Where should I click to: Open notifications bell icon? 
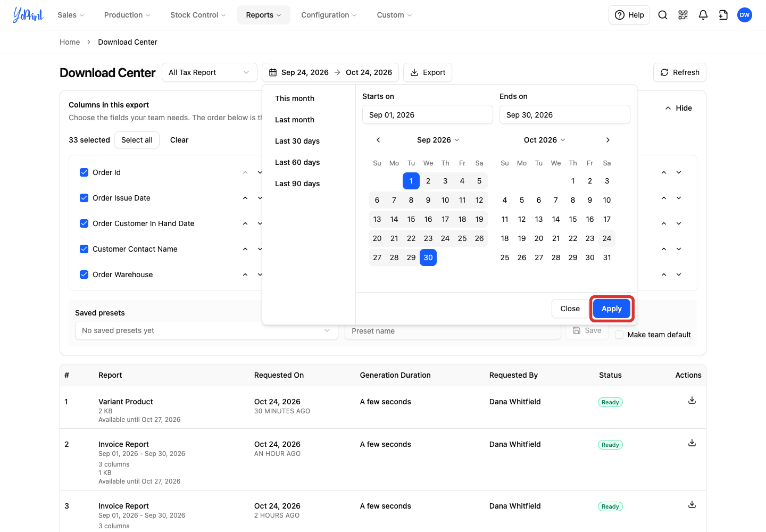point(703,15)
